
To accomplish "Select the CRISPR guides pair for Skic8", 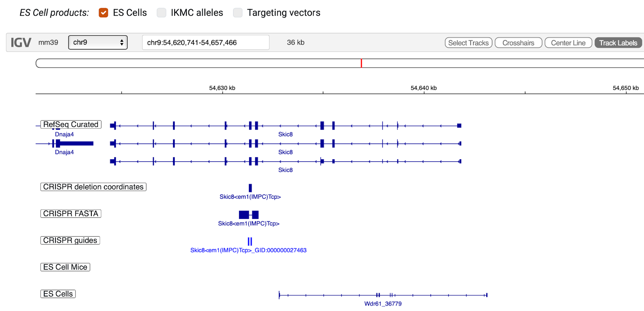I will [x=250, y=241].
